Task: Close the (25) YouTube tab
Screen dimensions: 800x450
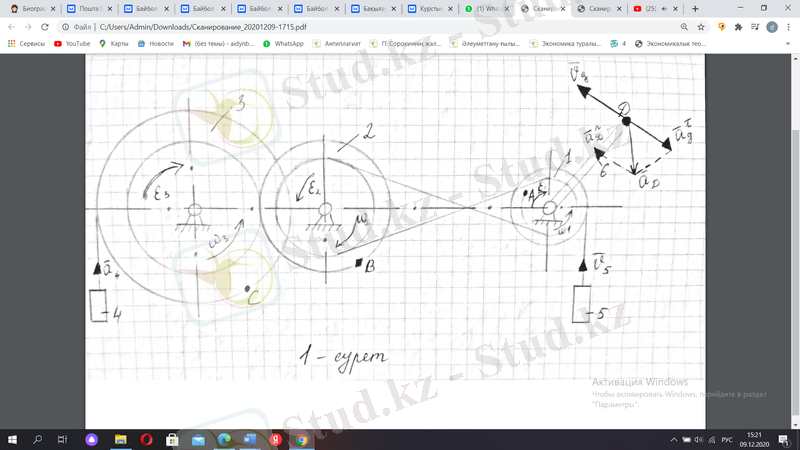Action: click(676, 9)
